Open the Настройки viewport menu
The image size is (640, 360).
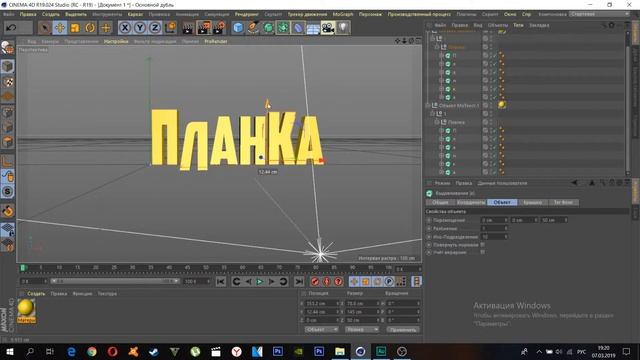click(x=116, y=41)
